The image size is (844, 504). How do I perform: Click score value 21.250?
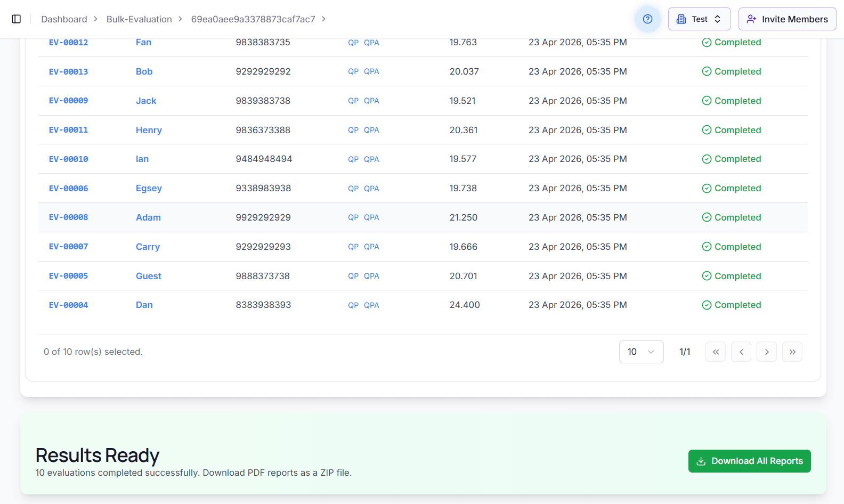tap(464, 217)
